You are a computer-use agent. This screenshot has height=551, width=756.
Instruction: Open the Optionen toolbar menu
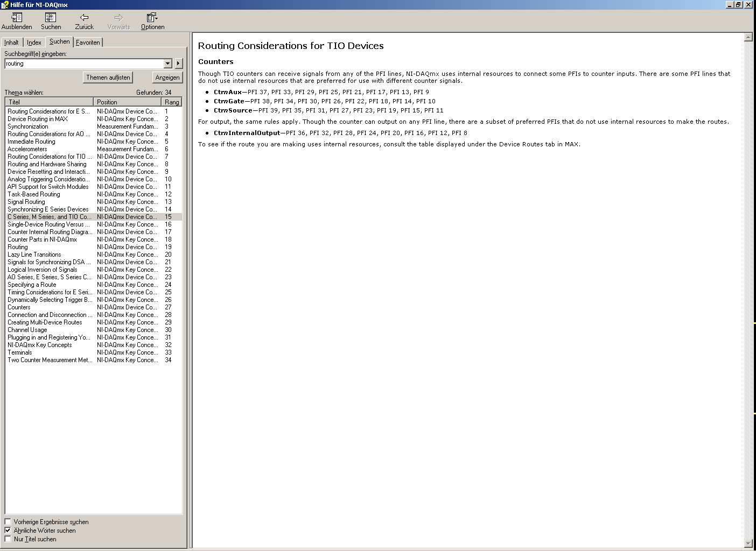click(x=152, y=21)
